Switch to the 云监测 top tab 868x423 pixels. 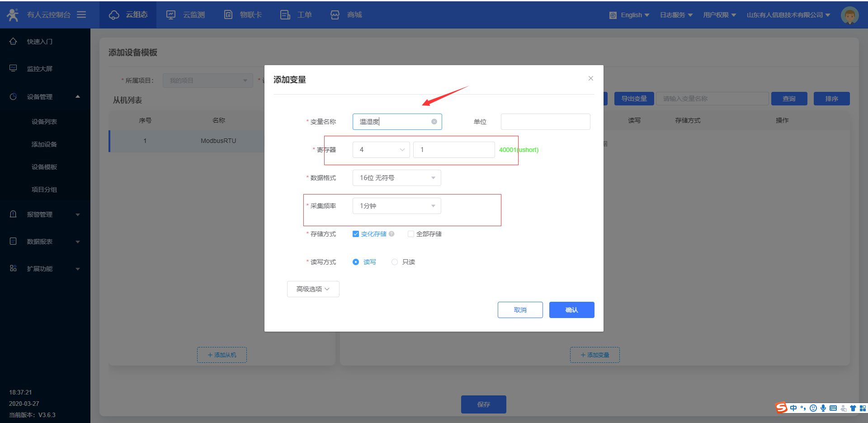186,15
